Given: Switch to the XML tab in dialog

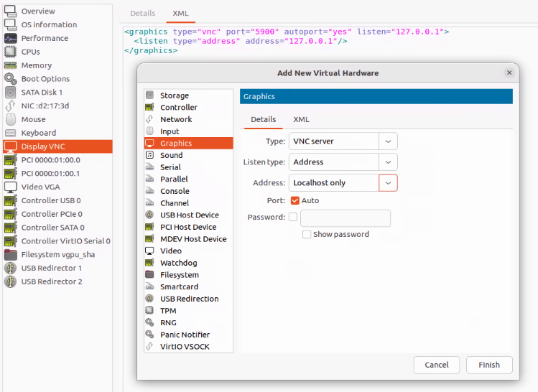Looking at the screenshot, I should 301,119.
